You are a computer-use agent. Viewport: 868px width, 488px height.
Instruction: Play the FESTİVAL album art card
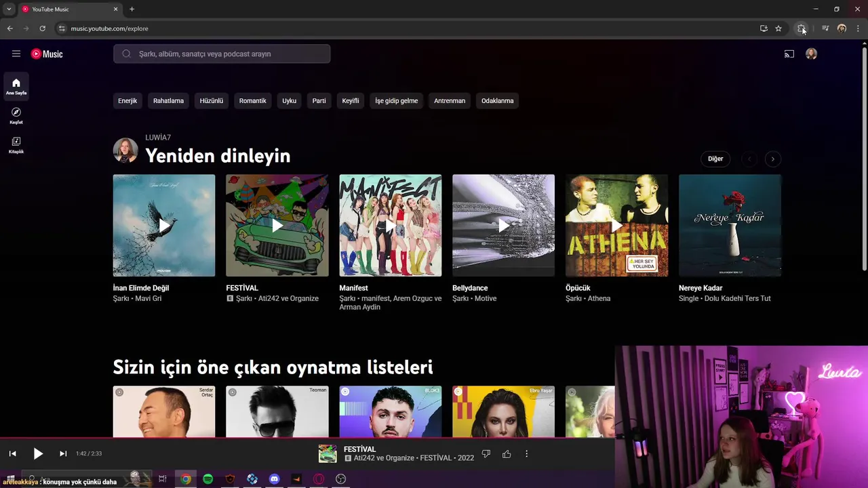tap(277, 226)
